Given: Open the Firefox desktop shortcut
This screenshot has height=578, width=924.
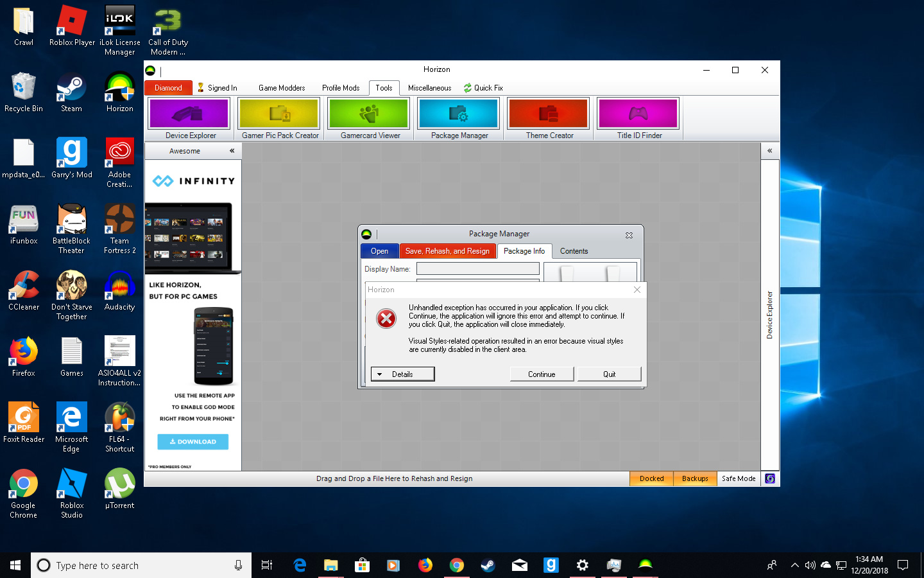Looking at the screenshot, I should point(24,356).
